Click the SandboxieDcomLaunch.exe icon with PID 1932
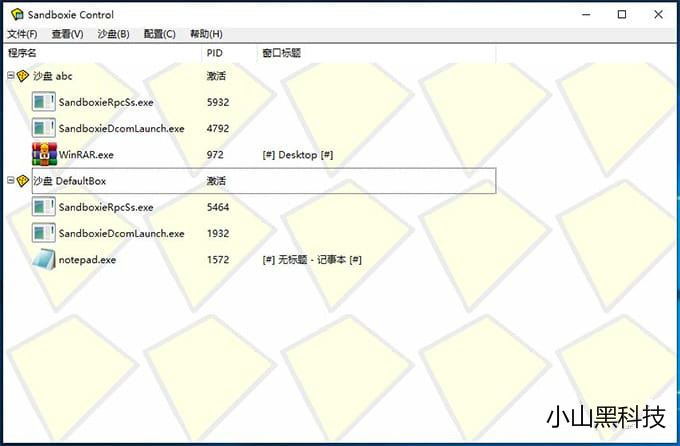The image size is (680, 446). (44, 233)
